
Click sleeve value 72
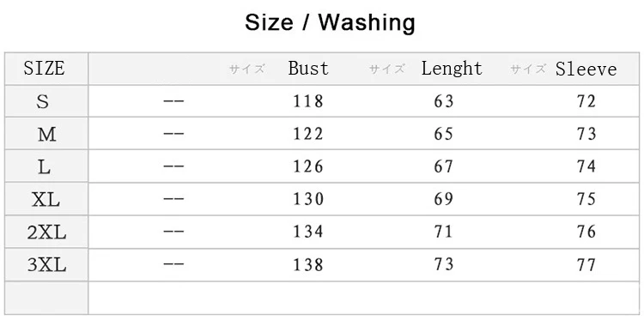pyautogui.click(x=586, y=101)
